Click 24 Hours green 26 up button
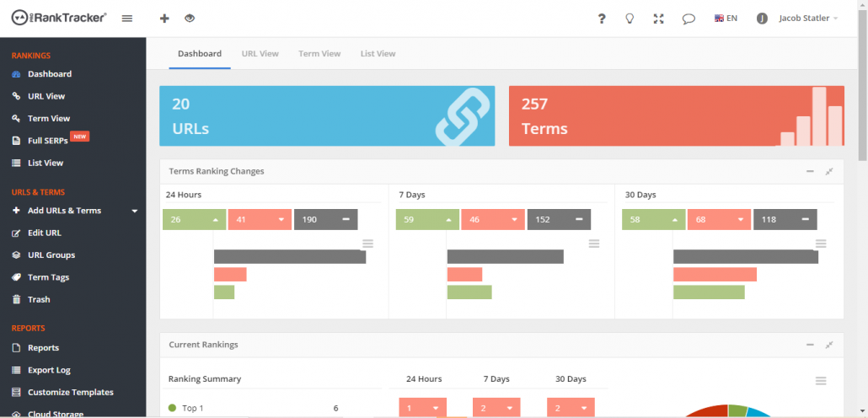This screenshot has height=418, width=868. (195, 219)
